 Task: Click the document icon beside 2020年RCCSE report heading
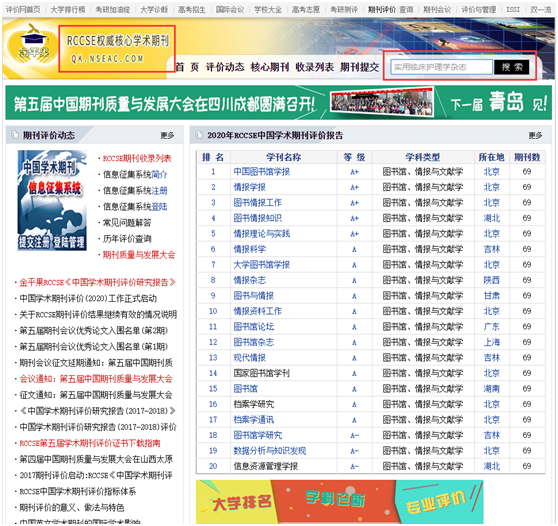point(199,135)
